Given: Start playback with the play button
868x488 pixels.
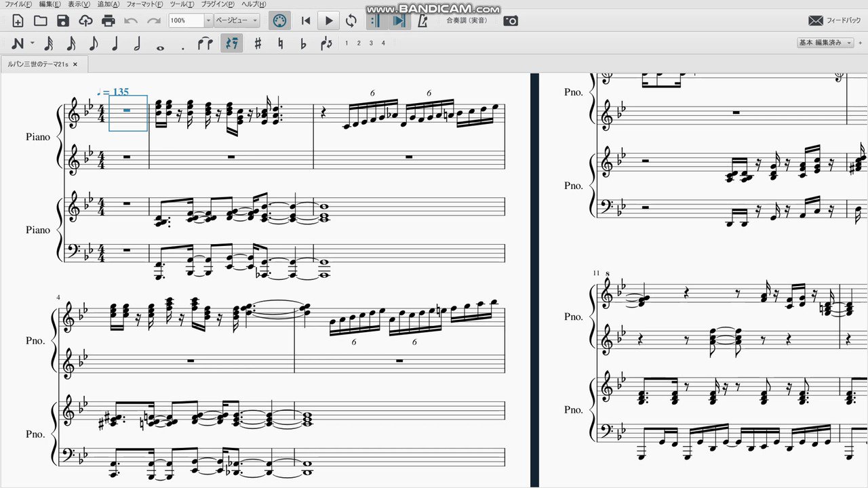Looking at the screenshot, I should coord(329,20).
